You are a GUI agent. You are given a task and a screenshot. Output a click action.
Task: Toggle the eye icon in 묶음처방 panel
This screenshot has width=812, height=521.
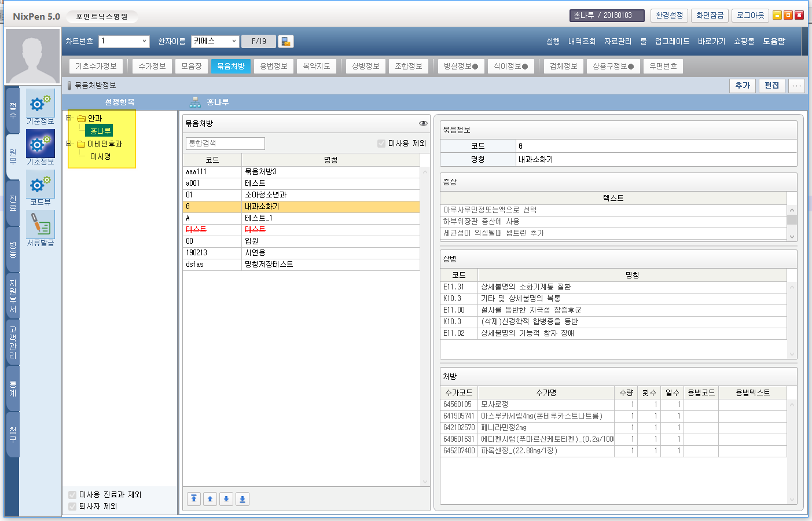point(423,123)
